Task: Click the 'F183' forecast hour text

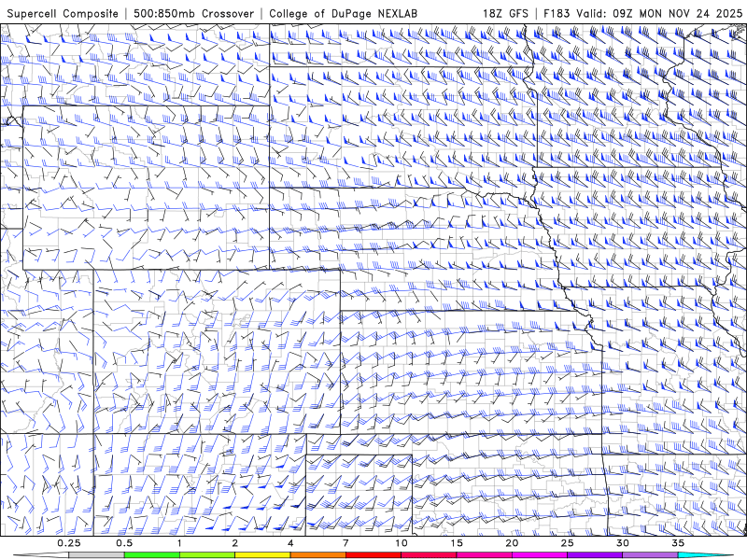Action: 557,13
